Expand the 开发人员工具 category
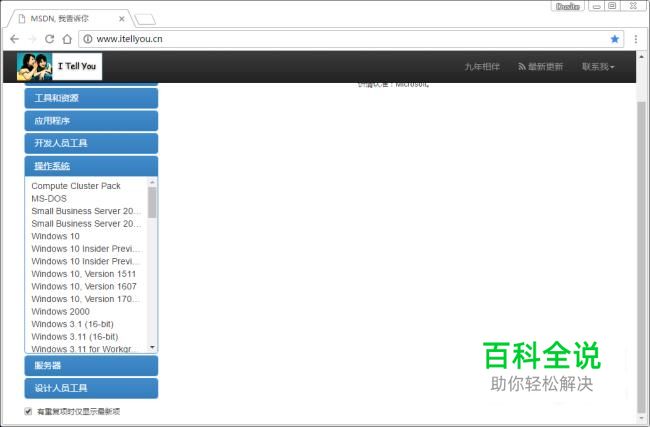Image resolution: width=650 pixels, height=427 pixels. pyautogui.click(x=91, y=143)
